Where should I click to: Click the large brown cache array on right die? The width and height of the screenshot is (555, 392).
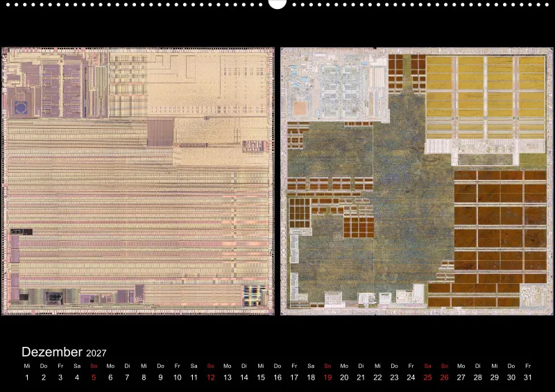(500, 226)
